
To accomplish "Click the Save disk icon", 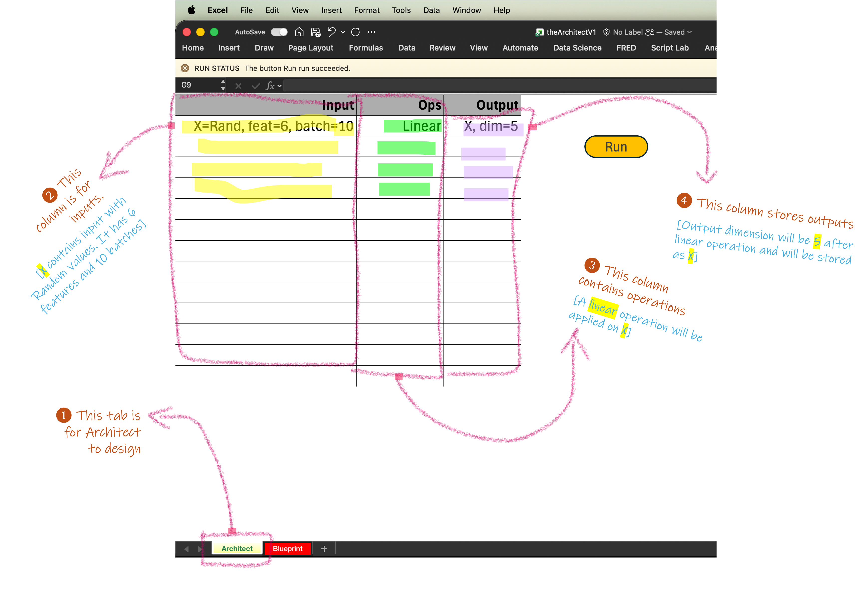I will [x=316, y=32].
